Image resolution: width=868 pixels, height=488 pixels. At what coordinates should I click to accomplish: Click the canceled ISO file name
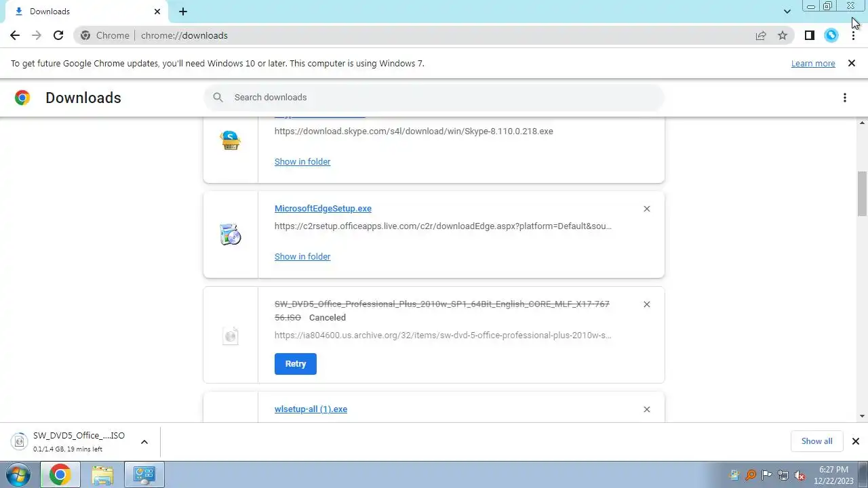pyautogui.click(x=441, y=310)
